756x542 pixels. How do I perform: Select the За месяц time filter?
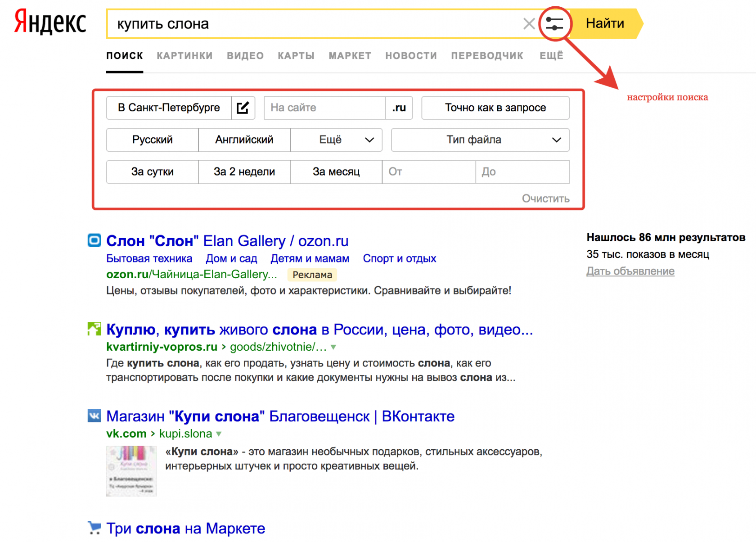point(336,172)
